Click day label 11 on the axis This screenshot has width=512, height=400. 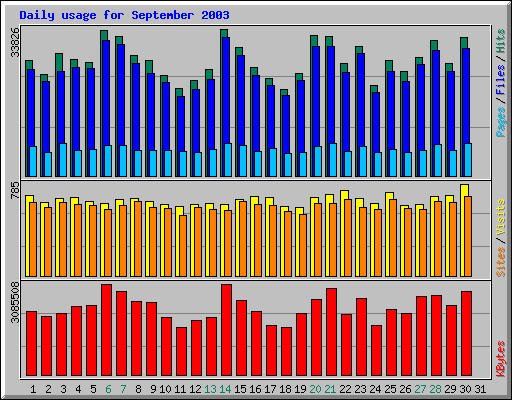point(180,389)
